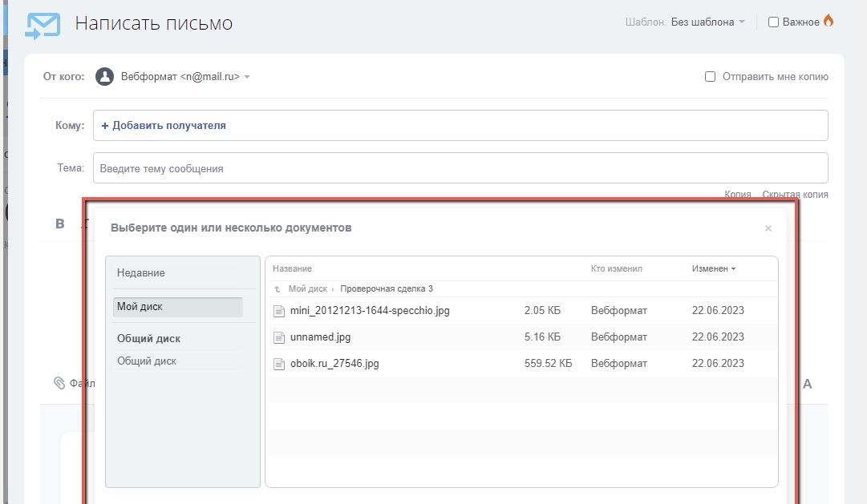Click the mail envelope icon in header
867x504 pixels.
pyautogui.click(x=43, y=25)
